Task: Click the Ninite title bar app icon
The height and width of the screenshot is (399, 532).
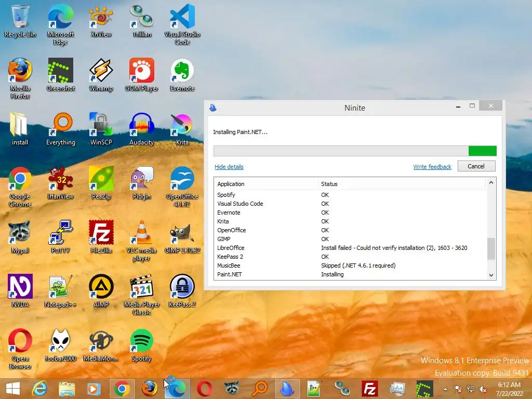Action: (x=213, y=108)
